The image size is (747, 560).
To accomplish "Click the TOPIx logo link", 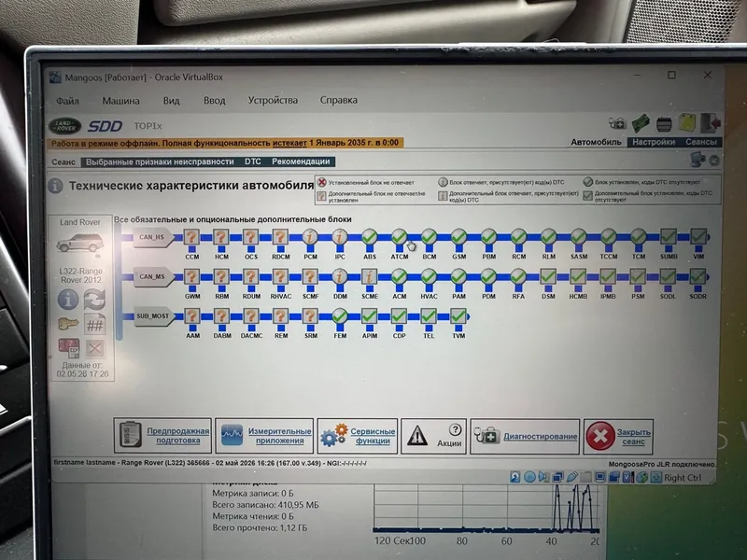I will pos(148,126).
